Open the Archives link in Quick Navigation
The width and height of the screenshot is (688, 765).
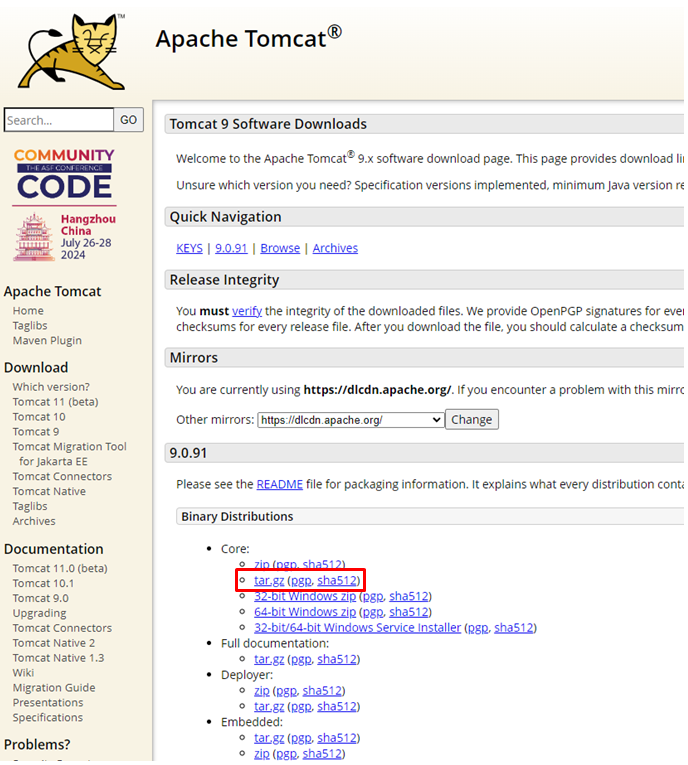click(x=335, y=248)
